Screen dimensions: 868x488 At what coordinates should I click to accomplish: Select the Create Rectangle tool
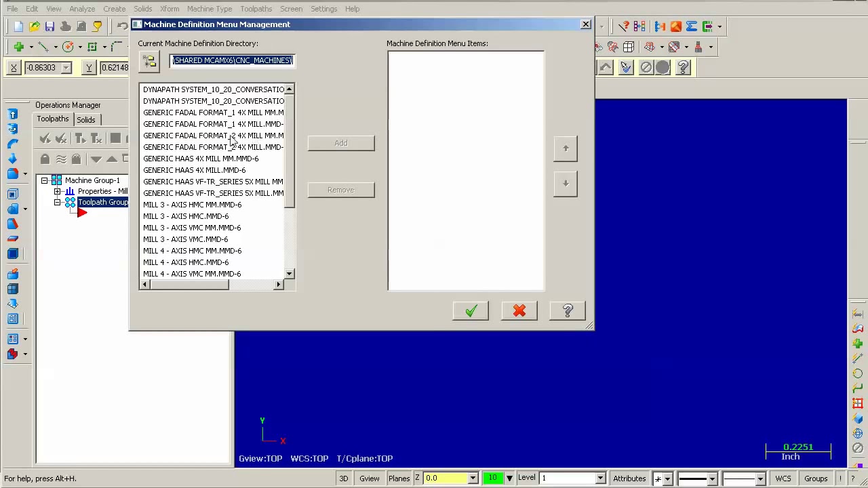click(92, 47)
